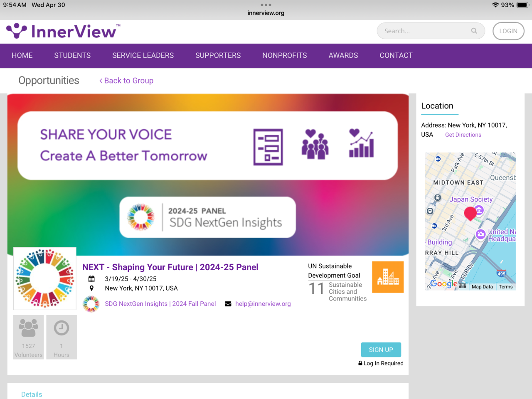This screenshot has height=399, width=532.
Task: Click the location pin icon under the title
Action: (x=91, y=288)
